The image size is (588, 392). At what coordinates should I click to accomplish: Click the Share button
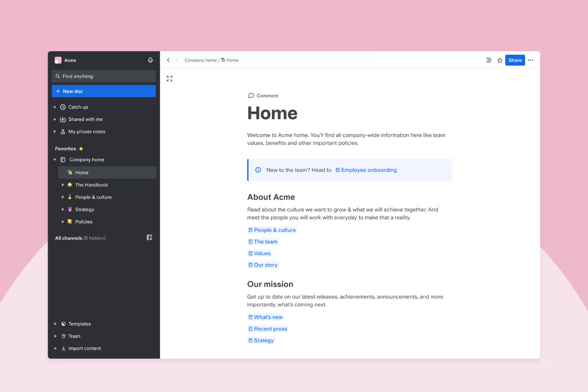coord(515,60)
